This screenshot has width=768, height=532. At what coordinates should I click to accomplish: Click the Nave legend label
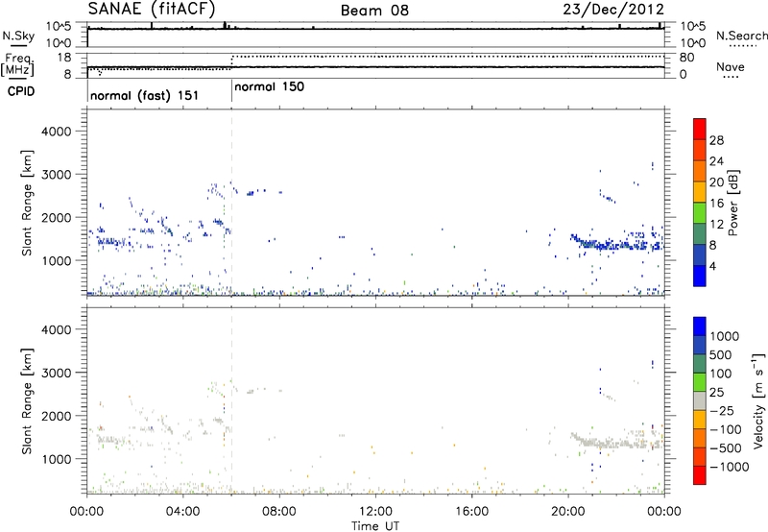(x=731, y=67)
